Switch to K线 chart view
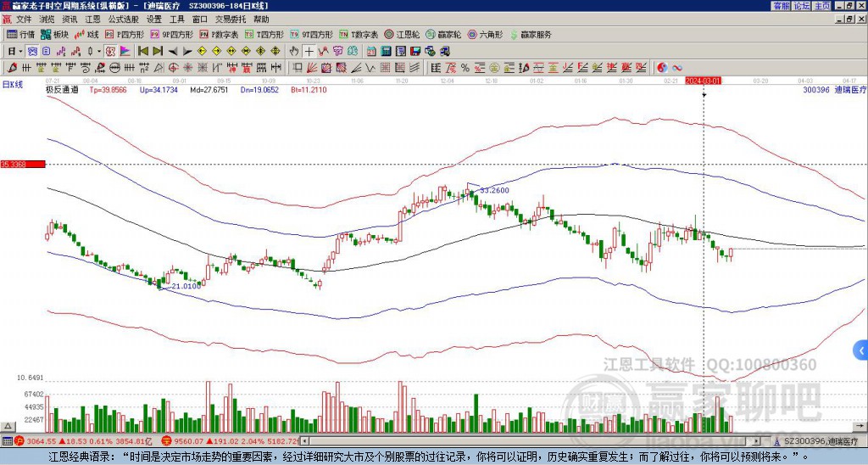868x465 pixels. tap(87, 34)
